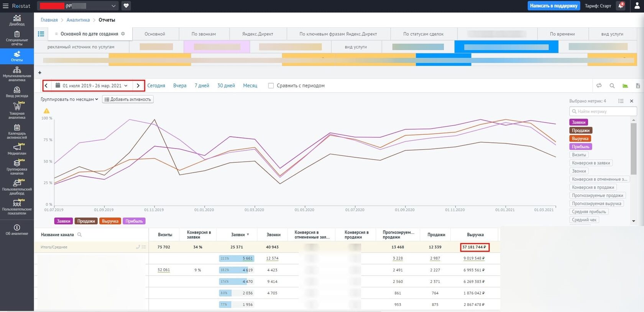Enable Средний чек metric
The width and height of the screenshot is (644, 312).
click(x=584, y=220)
